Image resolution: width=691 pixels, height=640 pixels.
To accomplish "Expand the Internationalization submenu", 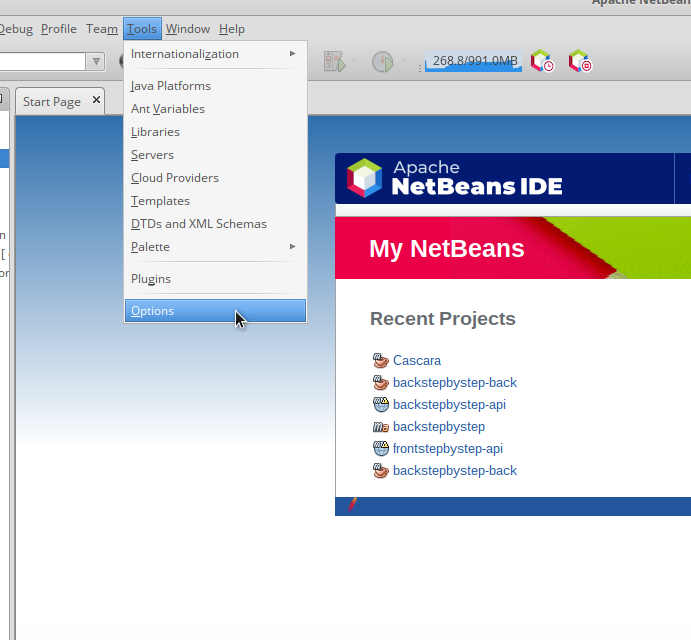I will tap(215, 54).
